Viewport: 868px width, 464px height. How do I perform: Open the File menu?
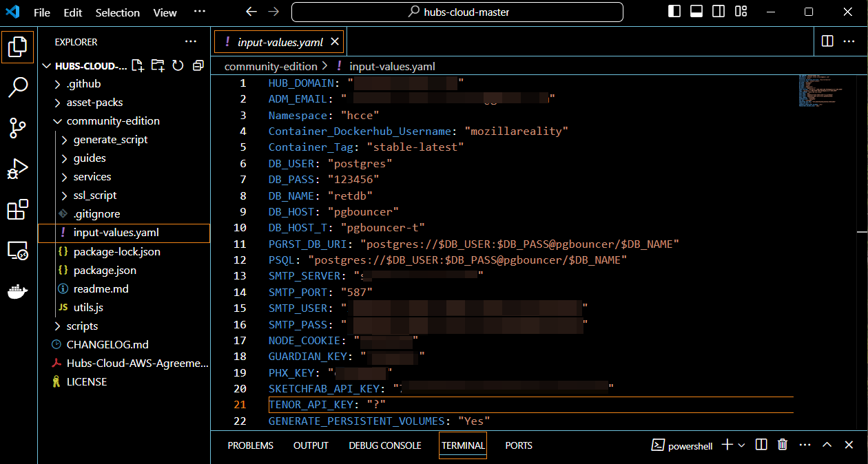41,12
